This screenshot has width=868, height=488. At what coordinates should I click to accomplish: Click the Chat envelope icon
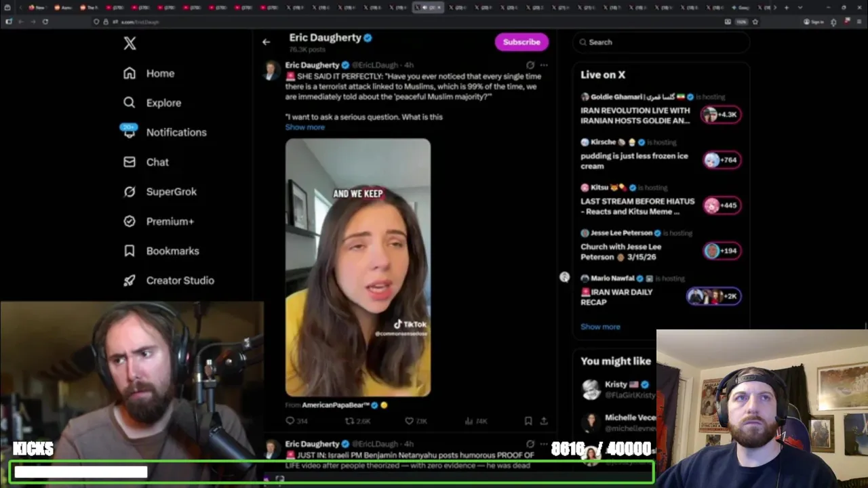130,162
